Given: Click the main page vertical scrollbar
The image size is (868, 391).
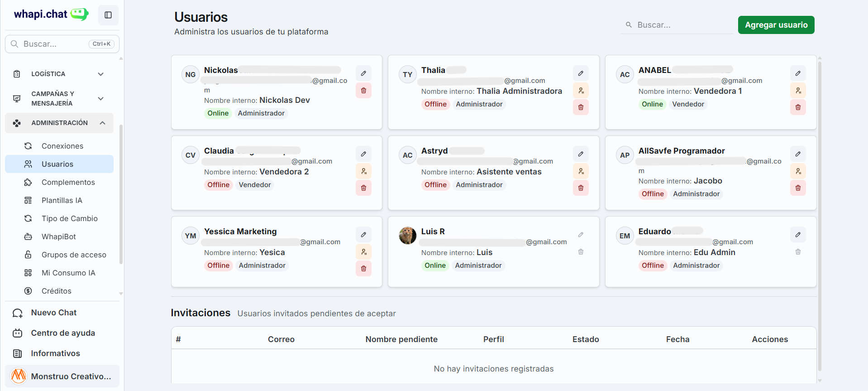Looking at the screenshot, I should 820,217.
